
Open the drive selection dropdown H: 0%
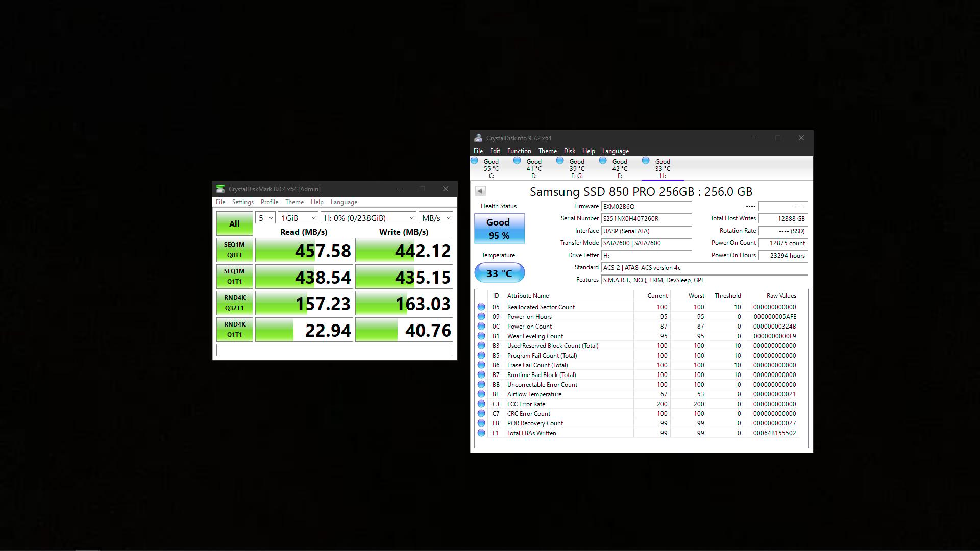(369, 218)
